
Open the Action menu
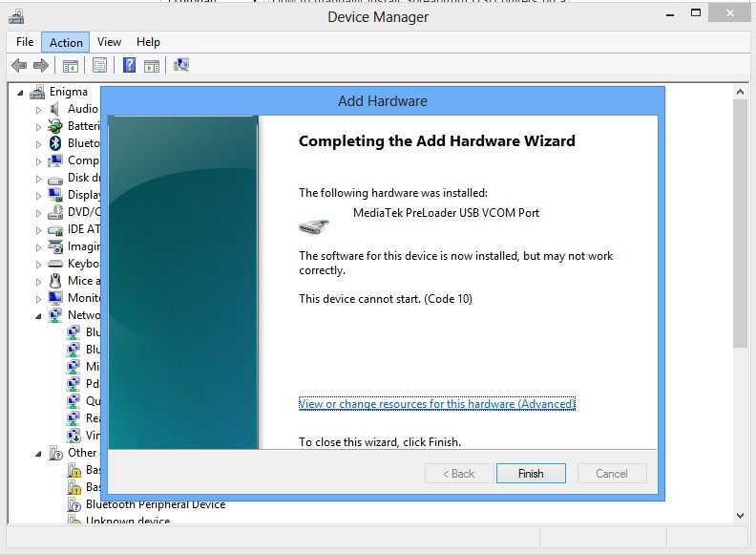click(66, 42)
